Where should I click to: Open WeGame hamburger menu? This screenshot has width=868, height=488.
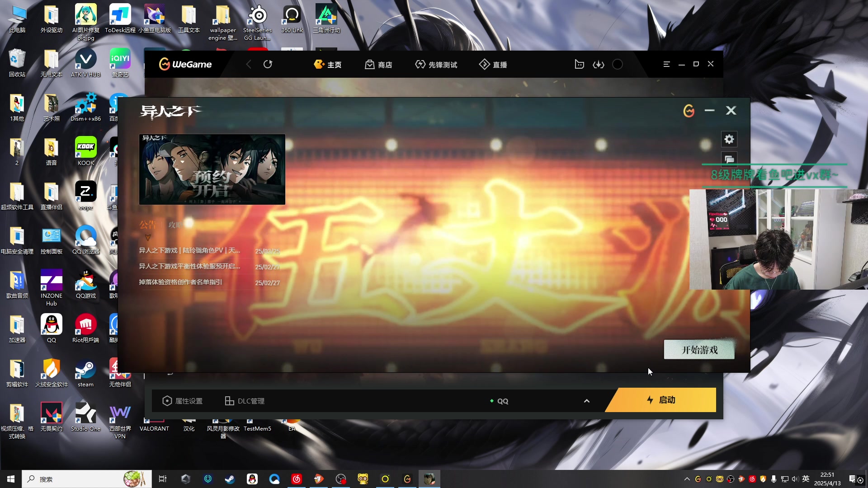tap(666, 64)
